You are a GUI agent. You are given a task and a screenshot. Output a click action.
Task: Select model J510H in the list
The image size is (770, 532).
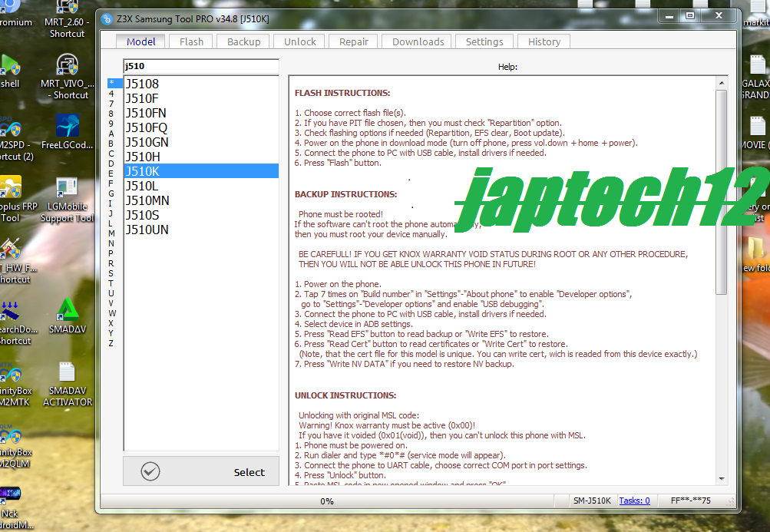tap(201, 157)
